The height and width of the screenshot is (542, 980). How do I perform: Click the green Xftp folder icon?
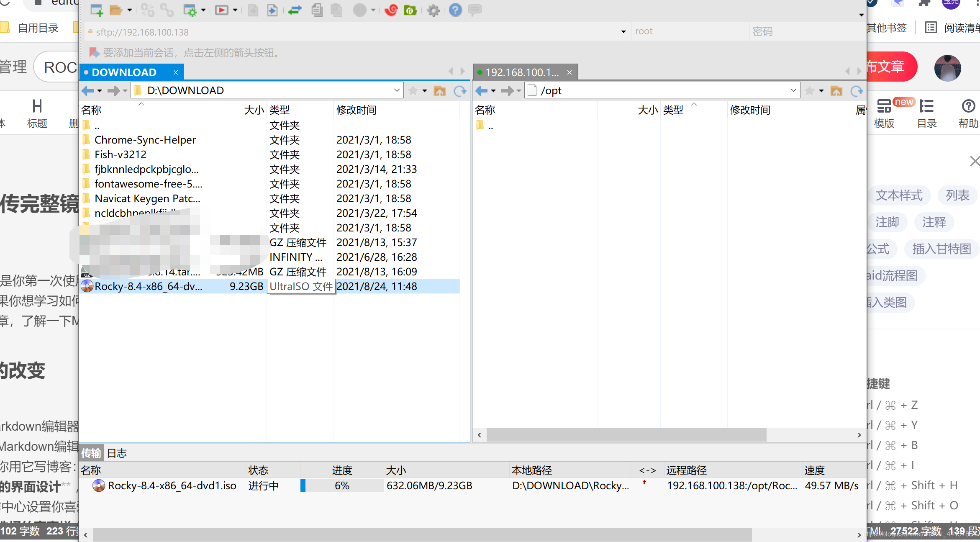click(410, 10)
